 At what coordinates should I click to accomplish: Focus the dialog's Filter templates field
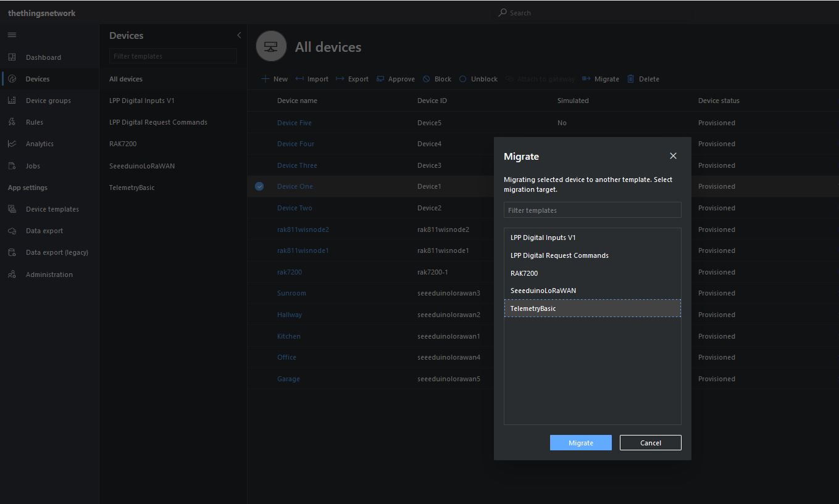tap(592, 210)
